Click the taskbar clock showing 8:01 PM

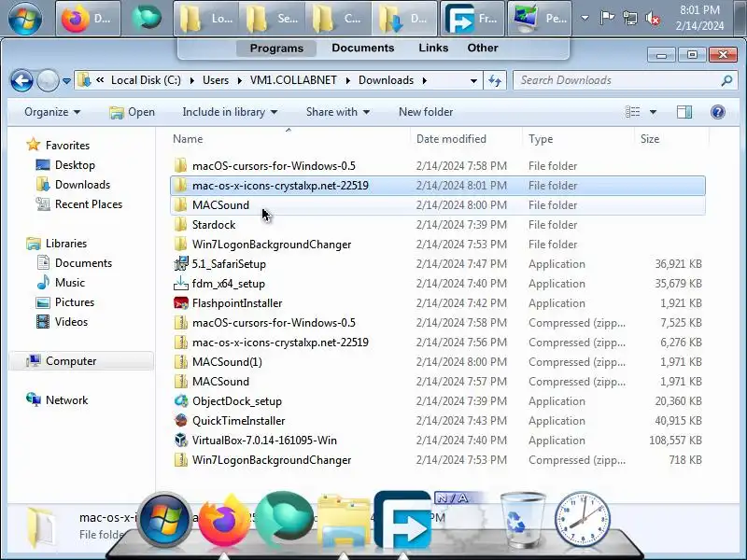[699, 18]
